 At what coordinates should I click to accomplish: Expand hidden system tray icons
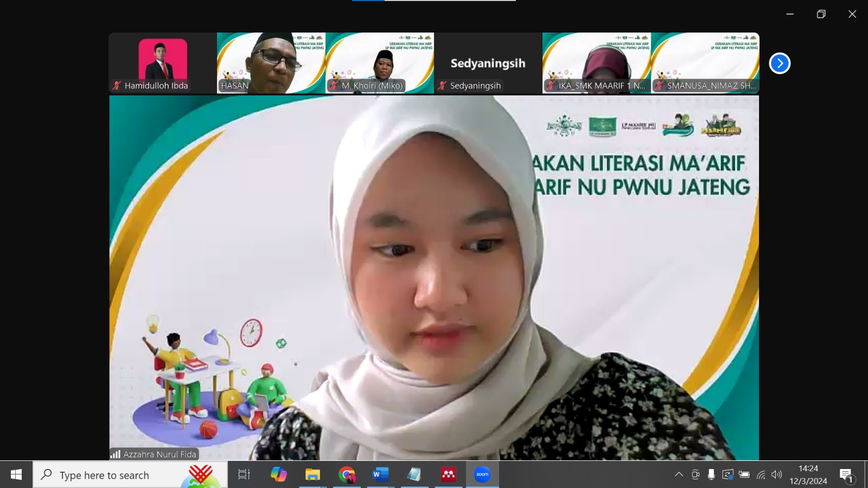coord(679,474)
